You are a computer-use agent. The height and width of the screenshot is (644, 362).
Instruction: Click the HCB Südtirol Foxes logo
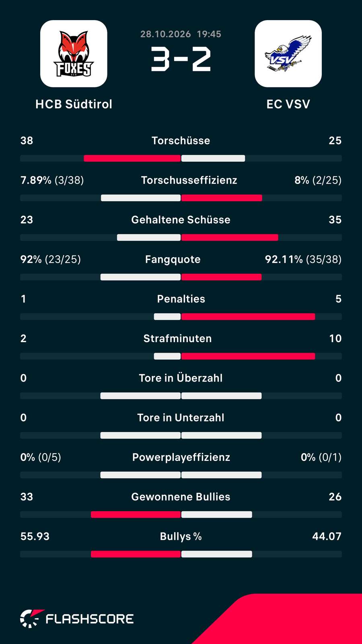(74, 54)
